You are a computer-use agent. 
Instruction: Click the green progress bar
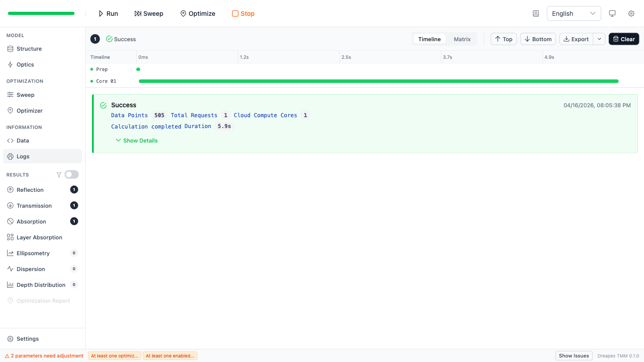[x=41, y=13]
